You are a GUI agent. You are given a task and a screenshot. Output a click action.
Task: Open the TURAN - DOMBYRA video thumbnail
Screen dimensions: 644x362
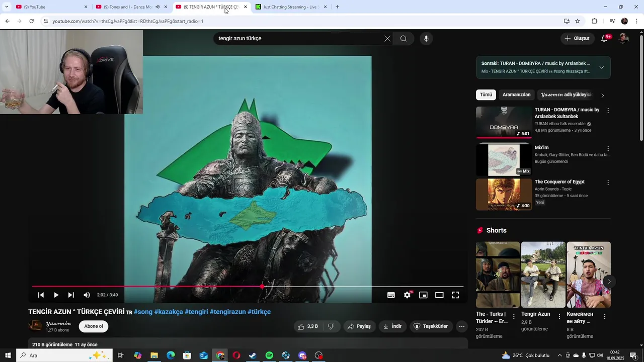pos(504,122)
